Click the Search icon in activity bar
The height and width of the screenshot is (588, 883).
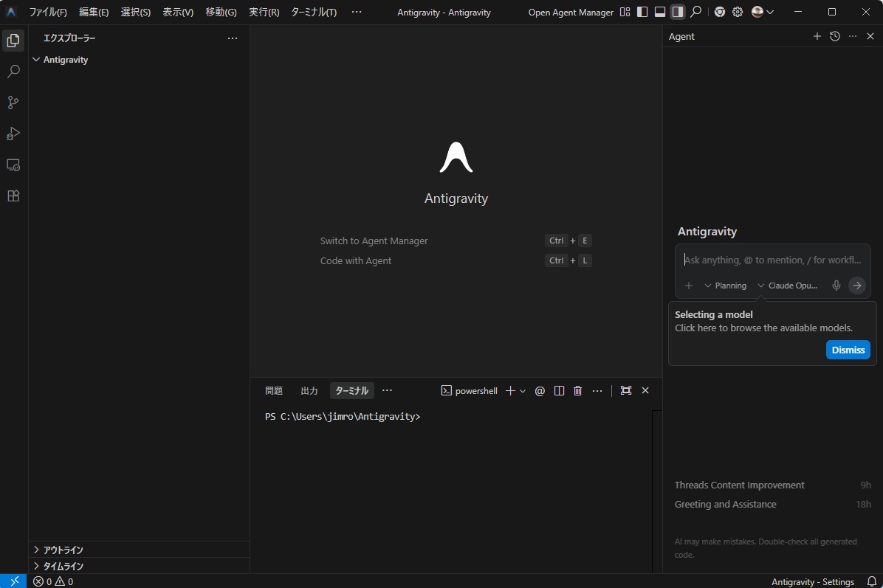[x=13, y=72]
